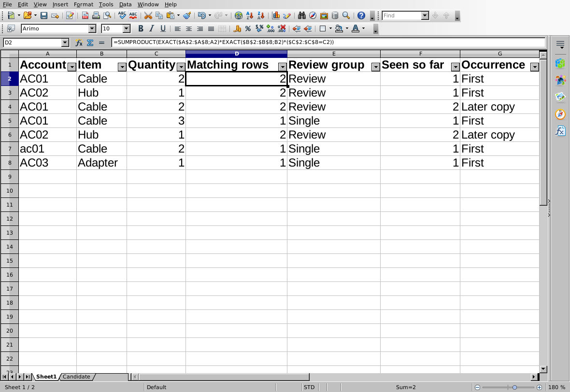The height and width of the screenshot is (392, 570).
Task: Open the Format menu
Action: (83, 4)
